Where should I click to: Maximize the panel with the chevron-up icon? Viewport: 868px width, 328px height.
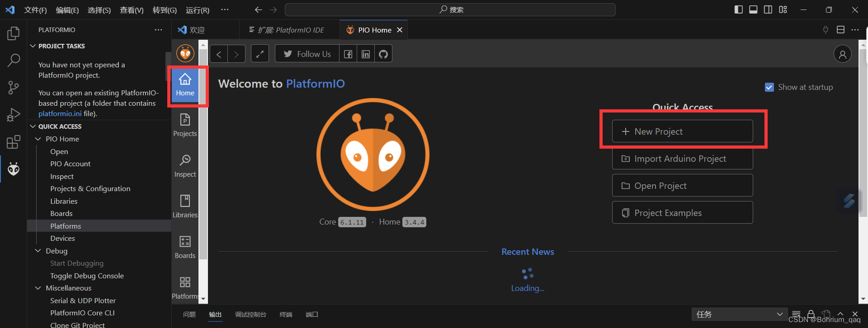coord(840,314)
